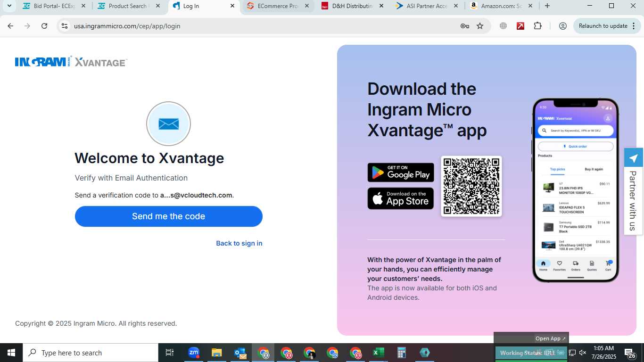Open Outlook from the taskbar
Viewport: 644px width, 362px height.
(240, 353)
